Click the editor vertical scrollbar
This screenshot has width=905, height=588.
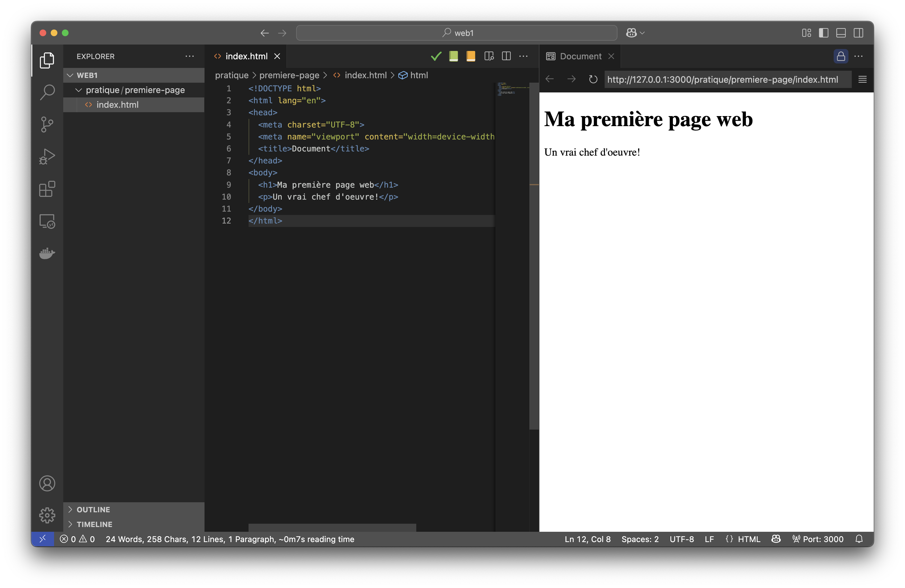[x=534, y=256]
